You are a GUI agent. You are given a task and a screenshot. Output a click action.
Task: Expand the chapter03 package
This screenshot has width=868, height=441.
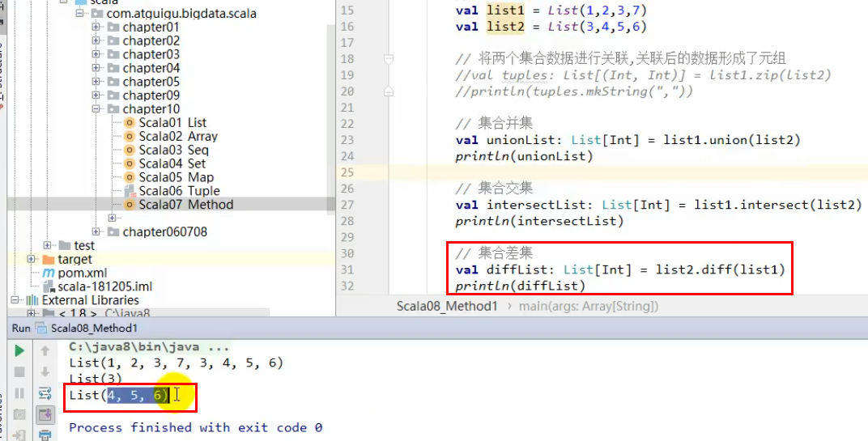(96, 54)
